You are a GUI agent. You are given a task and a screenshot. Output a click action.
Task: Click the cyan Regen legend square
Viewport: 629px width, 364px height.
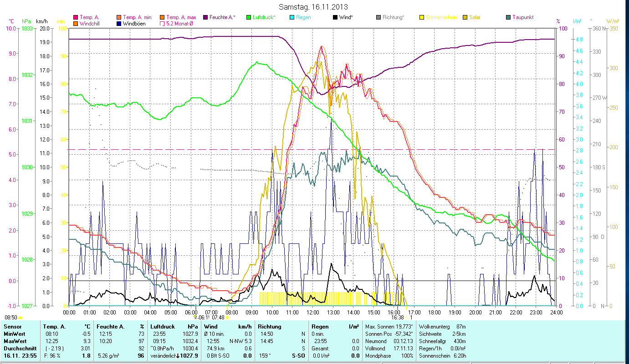coord(292,18)
